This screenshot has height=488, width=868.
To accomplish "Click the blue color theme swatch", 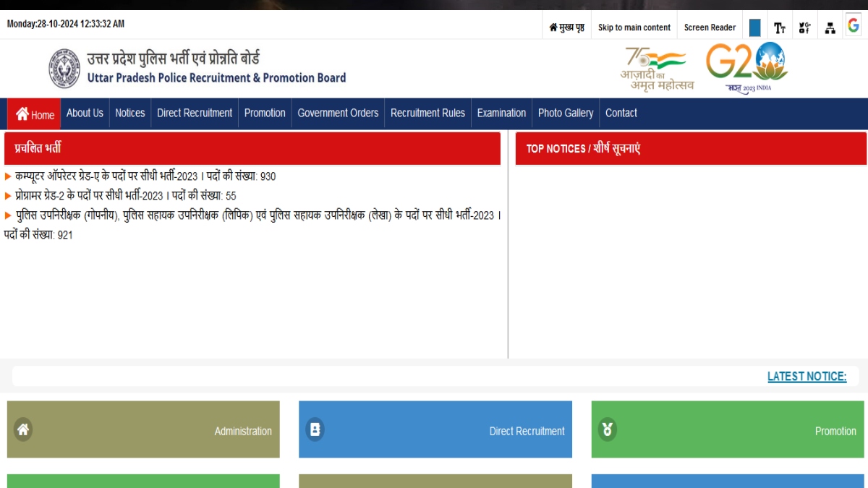I will 754,27.
